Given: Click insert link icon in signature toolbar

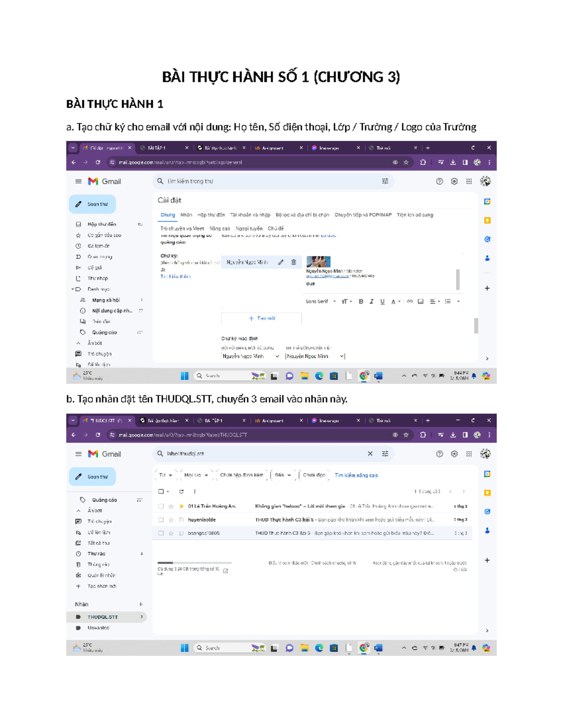Looking at the screenshot, I should click(410, 301).
